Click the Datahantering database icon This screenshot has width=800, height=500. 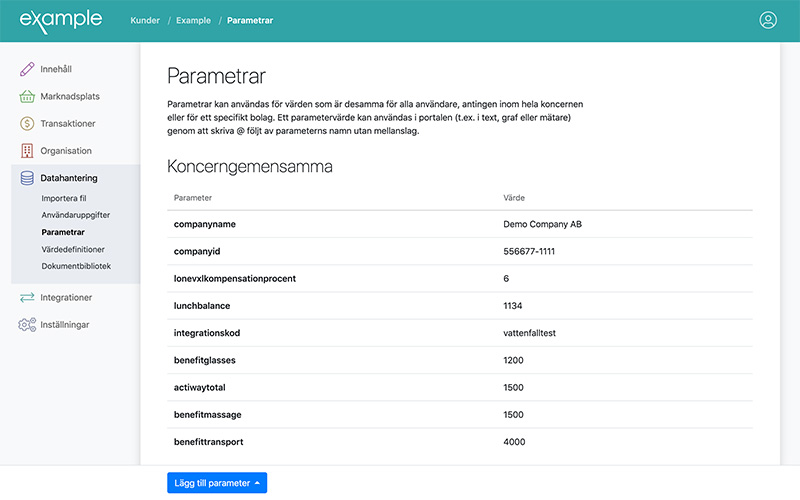(27, 178)
